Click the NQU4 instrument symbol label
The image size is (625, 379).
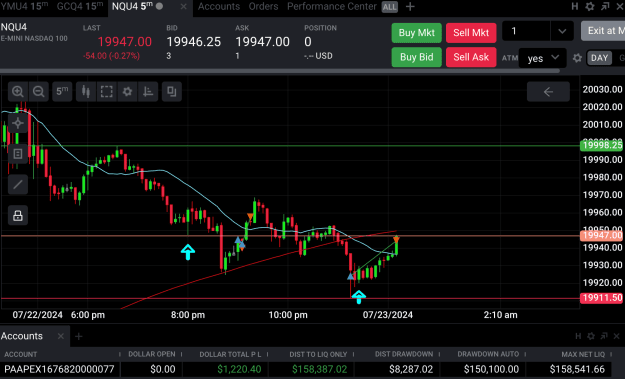(x=14, y=27)
